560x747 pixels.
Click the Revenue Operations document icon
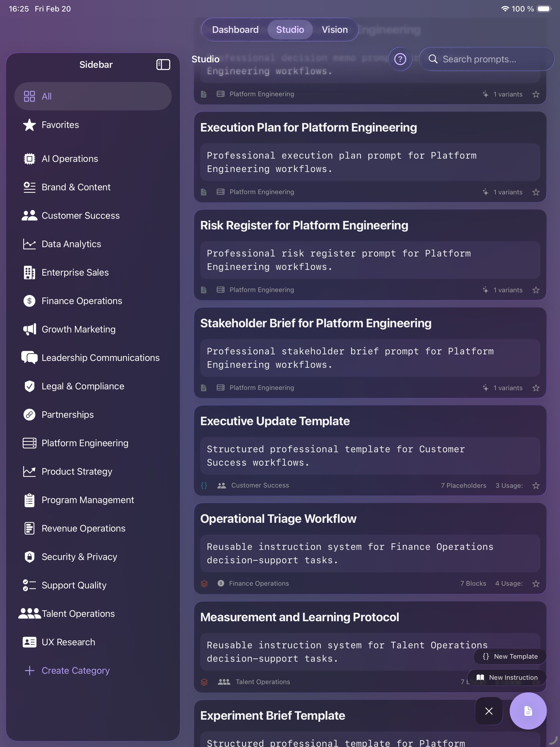[29, 528]
